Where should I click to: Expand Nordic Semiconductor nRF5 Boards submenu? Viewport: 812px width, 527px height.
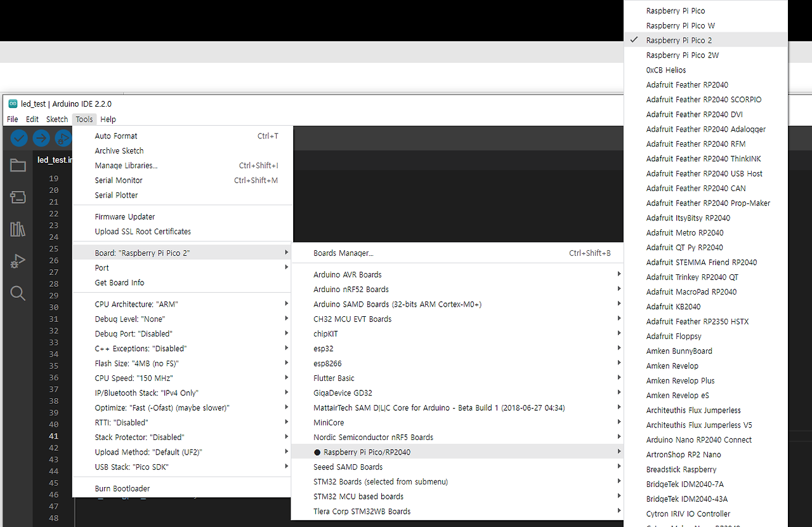457,437
